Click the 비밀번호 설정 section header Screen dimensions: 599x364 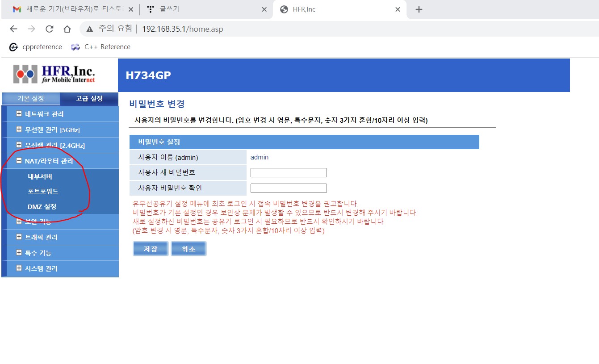(x=304, y=142)
